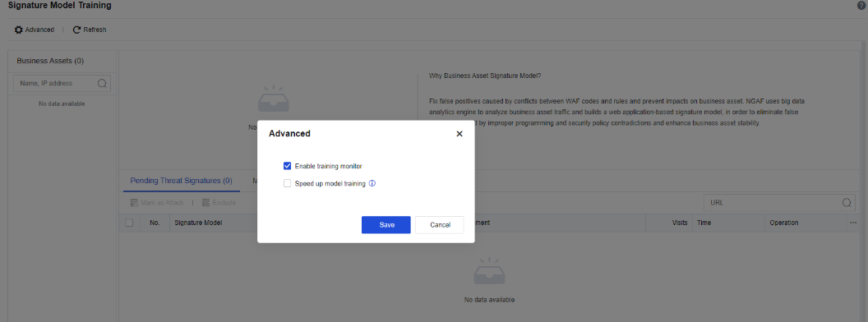Switch to Pending Threat Signatures tab
Image resolution: width=868 pixels, height=322 pixels.
181,181
